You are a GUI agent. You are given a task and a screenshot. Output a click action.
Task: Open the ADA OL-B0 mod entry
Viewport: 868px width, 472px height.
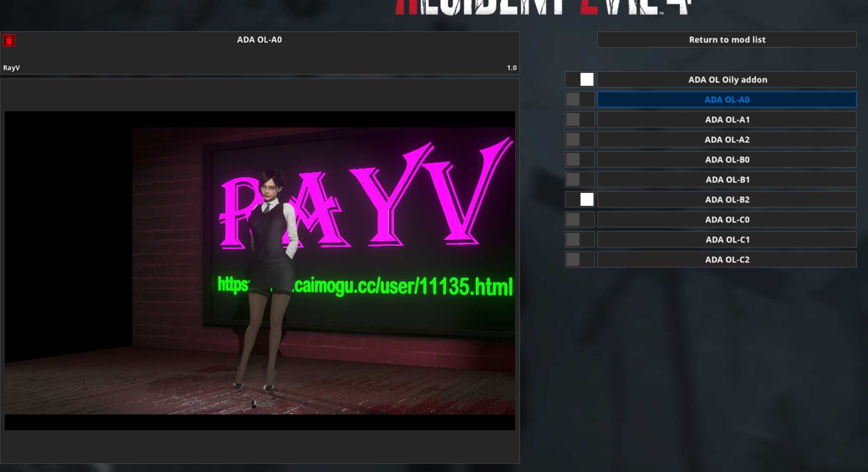point(727,159)
